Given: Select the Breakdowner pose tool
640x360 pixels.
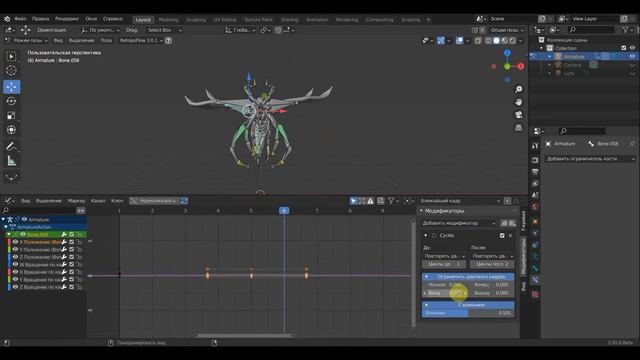Looking at the screenshot, I should click(x=11, y=177).
